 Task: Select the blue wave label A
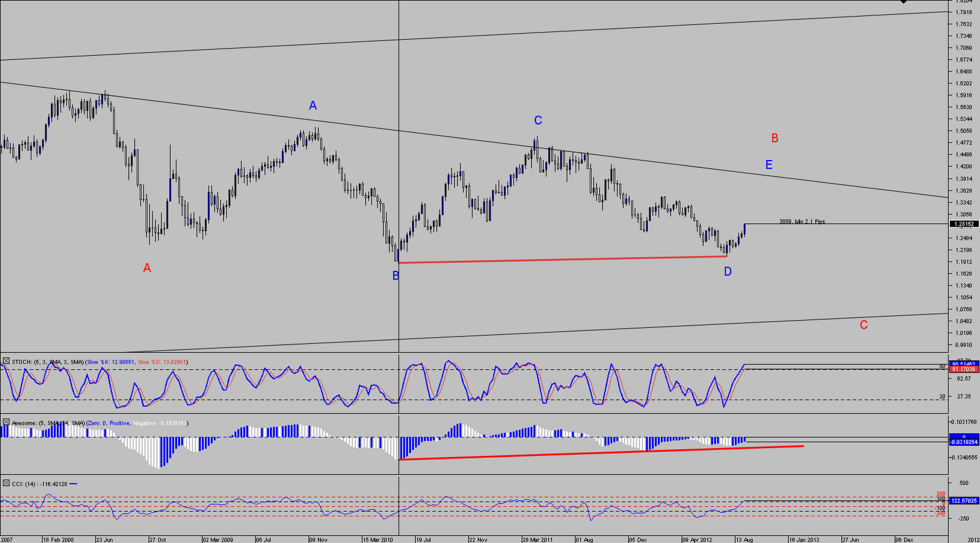(x=313, y=105)
